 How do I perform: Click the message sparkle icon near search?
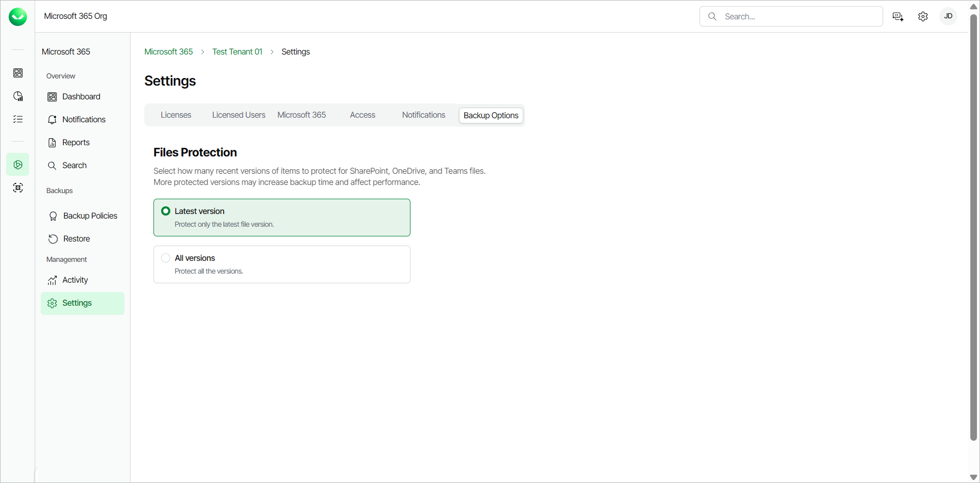[x=898, y=16]
